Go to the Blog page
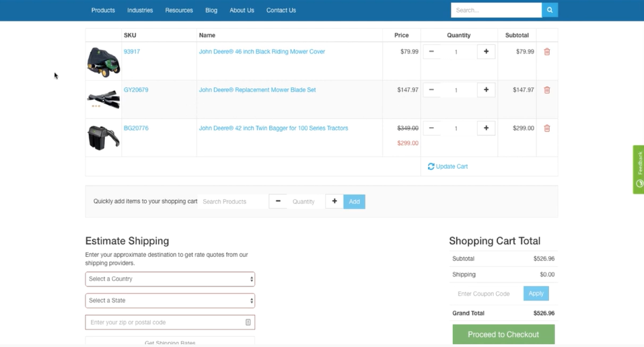 pyautogui.click(x=211, y=10)
